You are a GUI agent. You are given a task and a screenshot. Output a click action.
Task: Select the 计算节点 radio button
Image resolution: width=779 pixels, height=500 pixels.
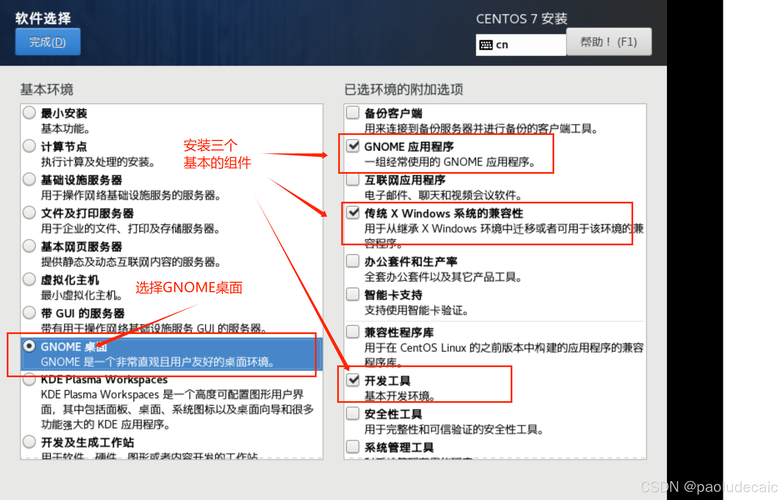pyautogui.click(x=29, y=146)
